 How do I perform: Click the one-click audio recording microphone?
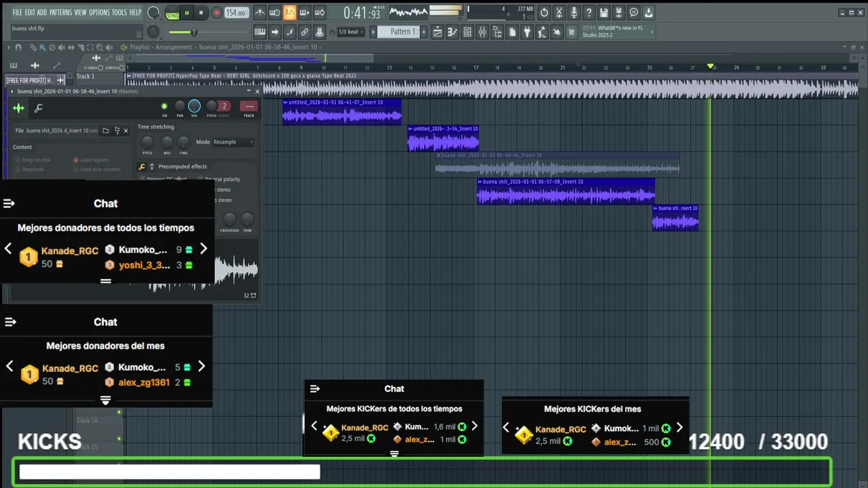click(x=574, y=12)
